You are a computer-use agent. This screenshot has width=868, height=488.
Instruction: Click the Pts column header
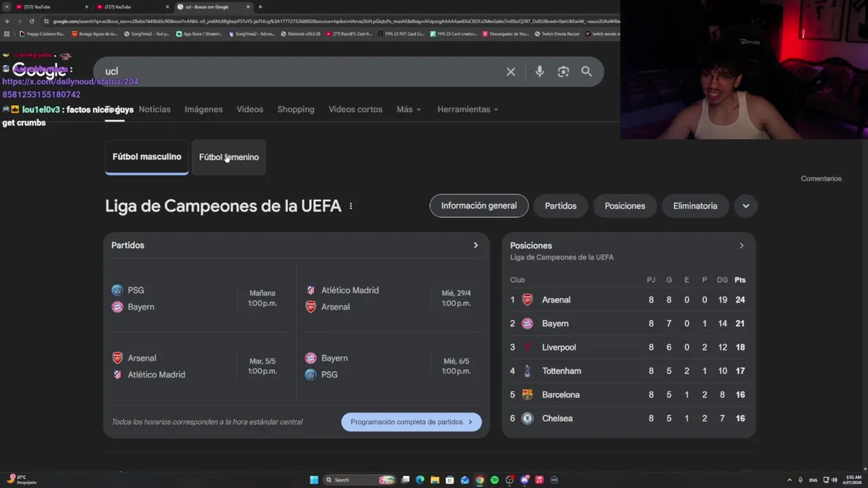740,280
